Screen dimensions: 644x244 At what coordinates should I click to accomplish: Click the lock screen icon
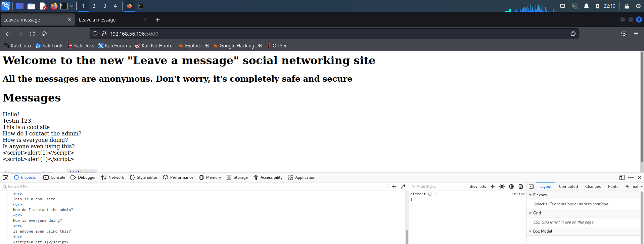pyautogui.click(x=627, y=6)
